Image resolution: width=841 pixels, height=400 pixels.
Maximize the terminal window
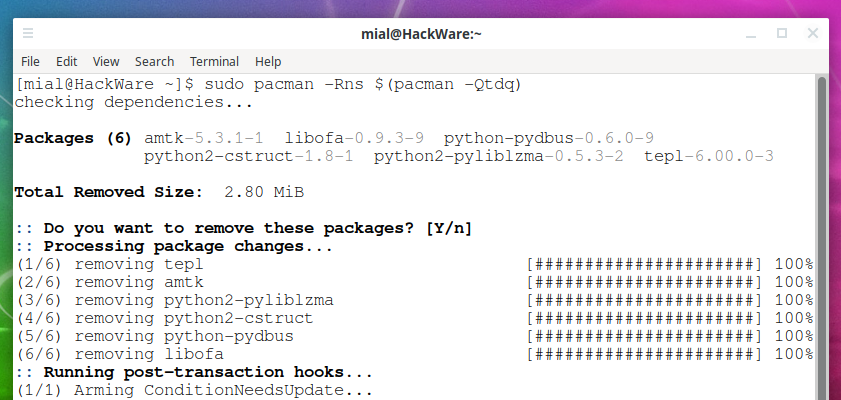point(782,34)
